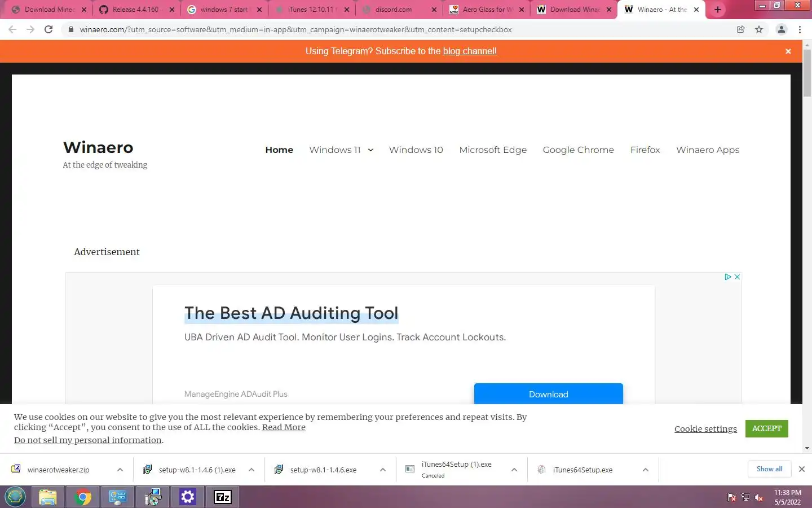Close the advertisement with its X icon
Viewport: 812px width, 508px height.
click(737, 277)
